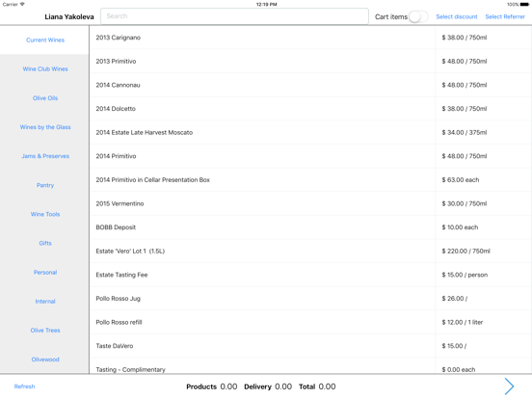The height and width of the screenshot is (399, 532).
Task: Click the $ 10.00 each price
Action: click(x=460, y=227)
